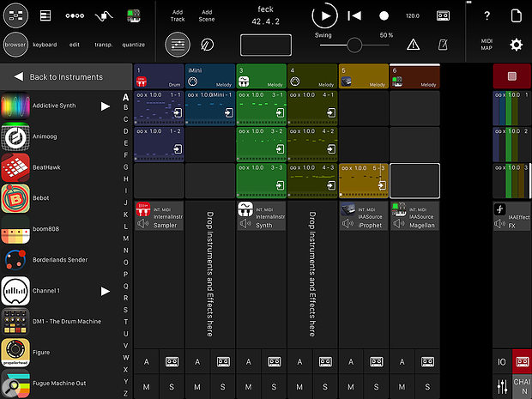532x399 pixels.
Task: Expand Channel 1 arrow
Action: pyautogui.click(x=106, y=291)
